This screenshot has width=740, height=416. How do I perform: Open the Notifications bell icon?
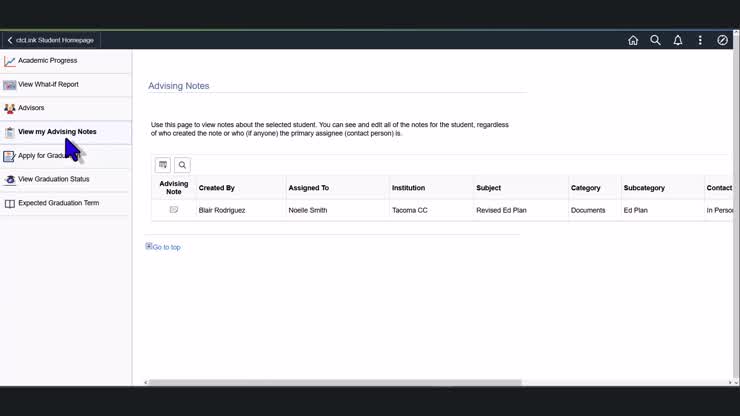[x=678, y=40]
